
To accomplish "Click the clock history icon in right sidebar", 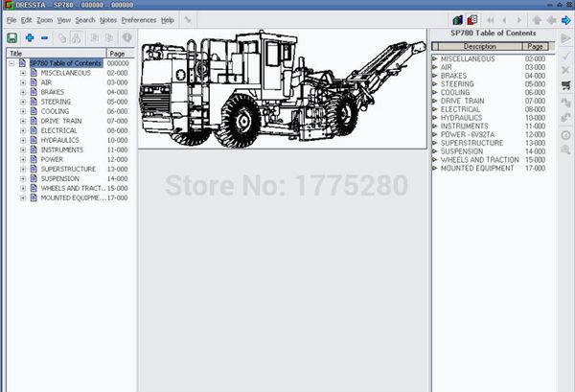I will tap(565, 135).
